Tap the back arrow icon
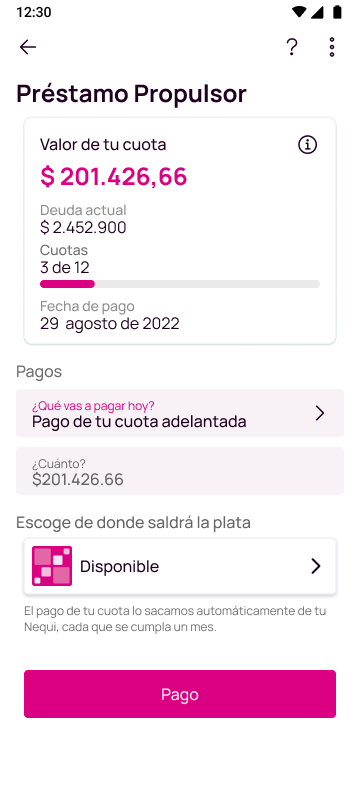 [x=28, y=47]
